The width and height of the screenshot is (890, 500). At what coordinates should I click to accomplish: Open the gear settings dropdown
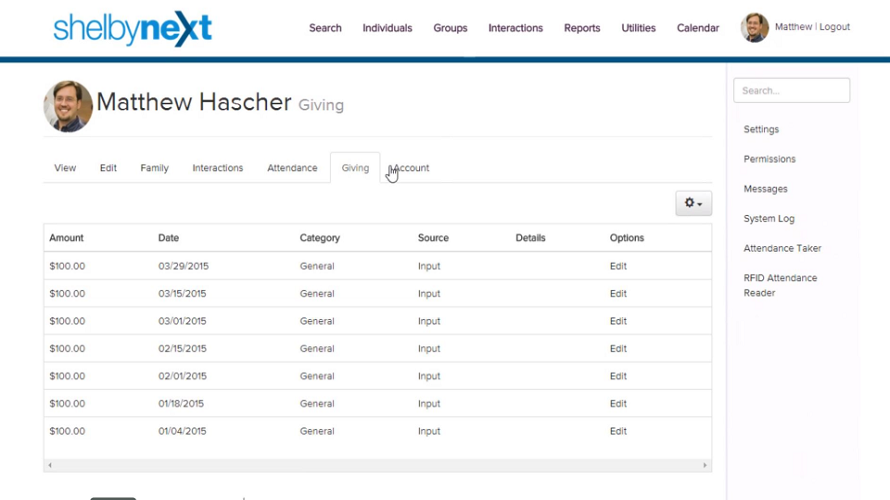(x=693, y=203)
